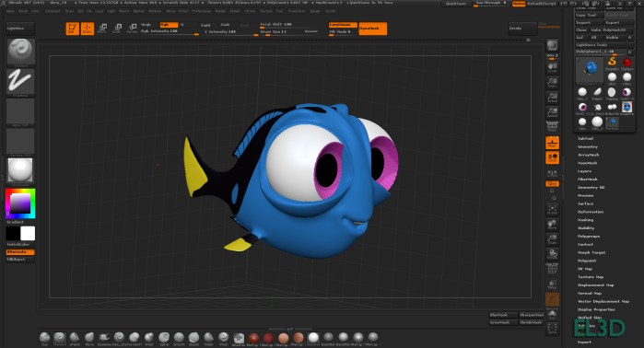
Task: Click the Xpose icon on right shelf
Action: [x=553, y=329]
